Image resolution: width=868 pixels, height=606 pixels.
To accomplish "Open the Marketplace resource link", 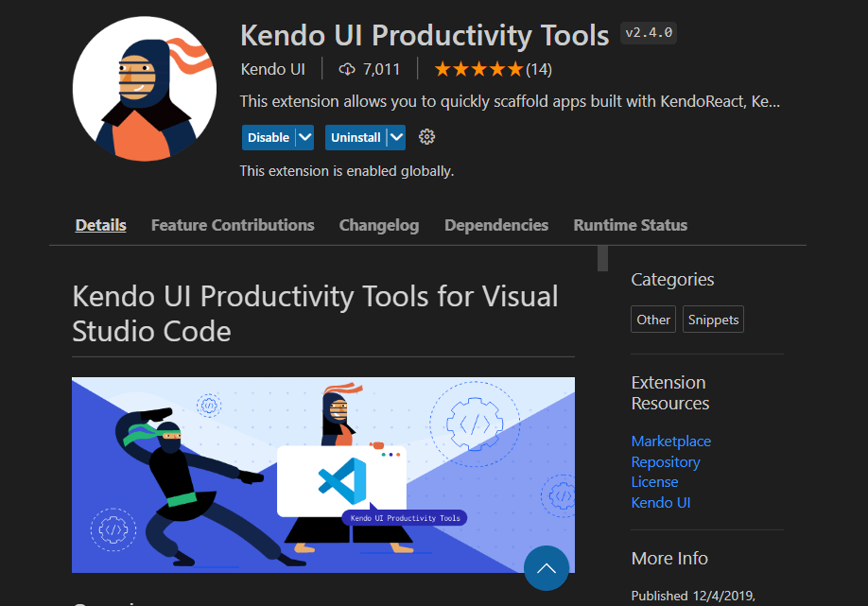I will (x=671, y=442).
